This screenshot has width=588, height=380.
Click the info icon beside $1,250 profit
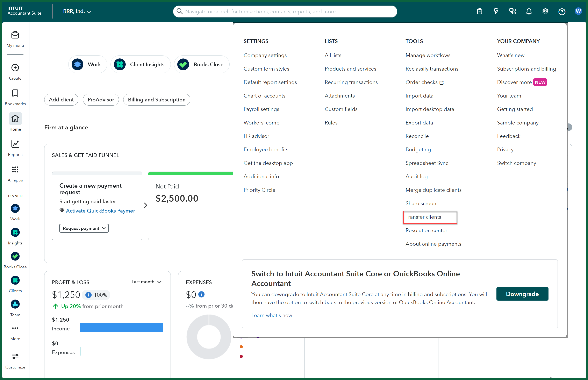(88, 295)
